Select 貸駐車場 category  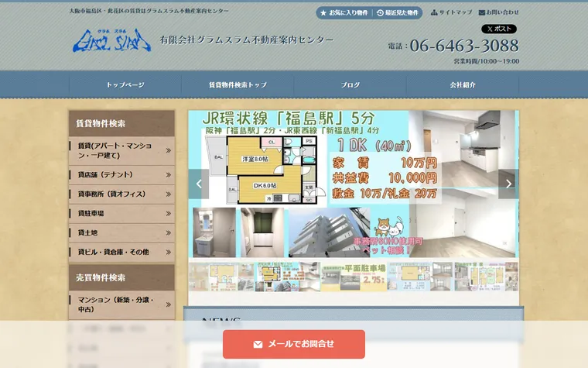(122, 213)
